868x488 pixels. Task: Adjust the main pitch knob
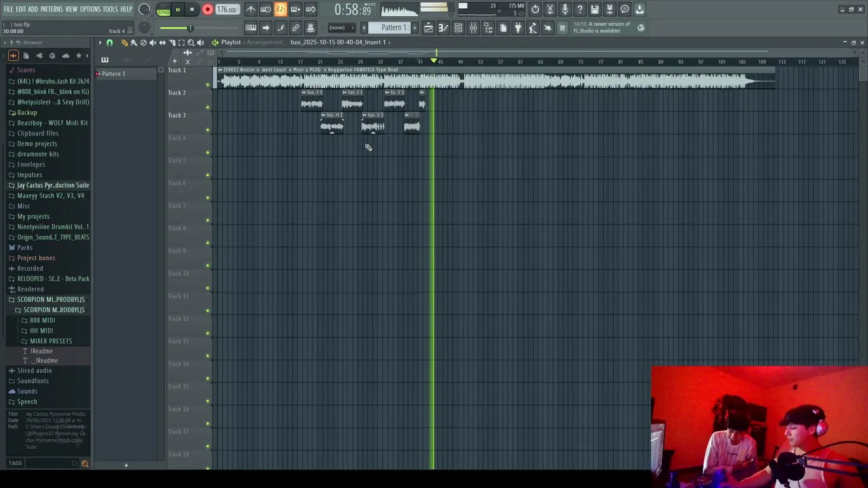(144, 28)
